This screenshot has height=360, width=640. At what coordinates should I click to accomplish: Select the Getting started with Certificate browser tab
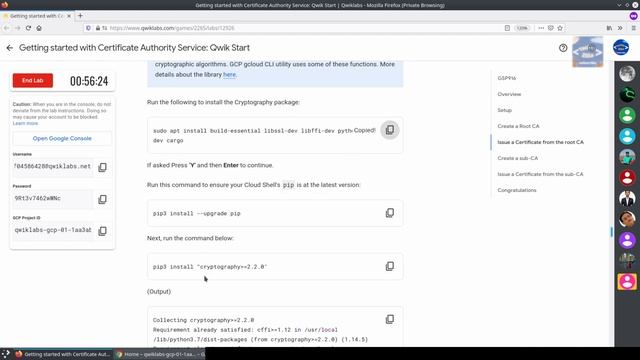[x=37, y=16]
